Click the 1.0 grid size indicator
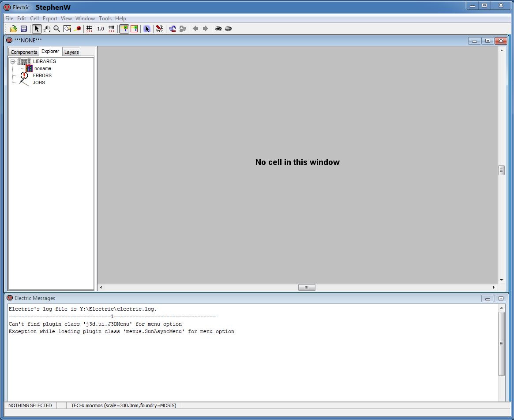The height and width of the screenshot is (420, 514). pos(100,29)
